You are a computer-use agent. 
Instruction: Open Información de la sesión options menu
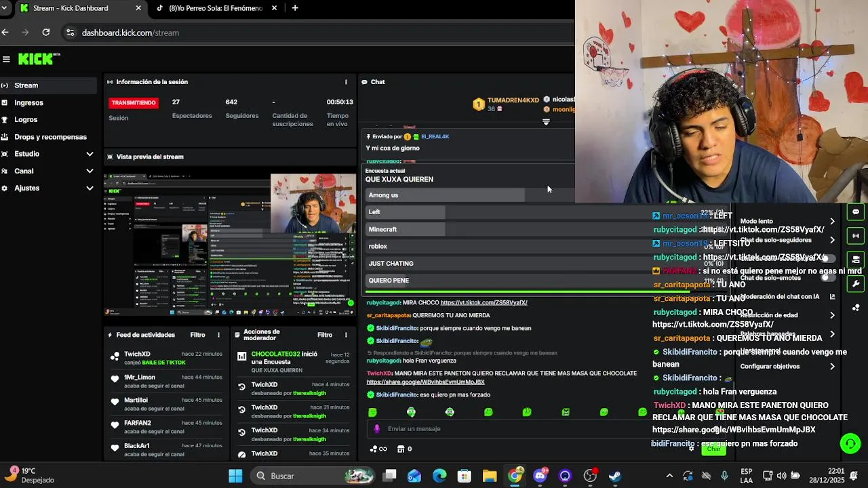tap(346, 82)
